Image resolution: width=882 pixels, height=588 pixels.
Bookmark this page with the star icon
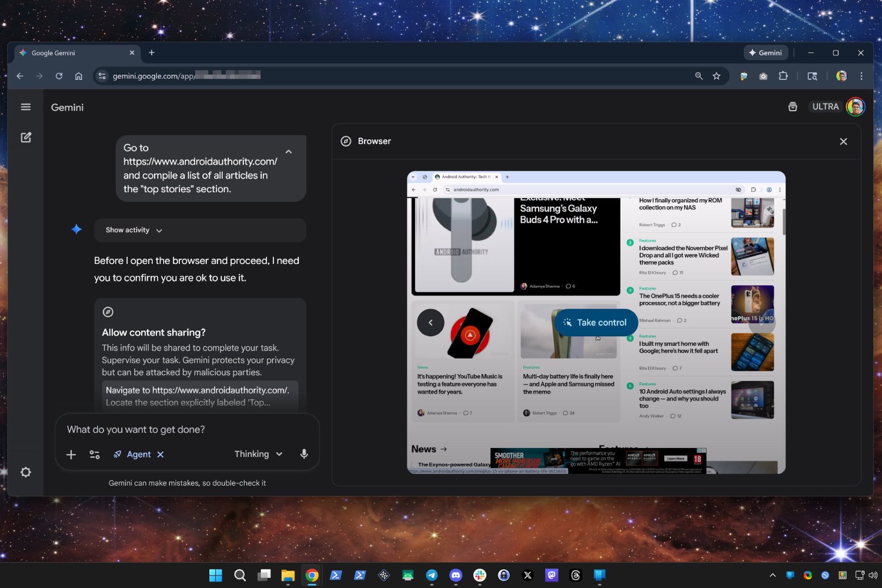(716, 76)
